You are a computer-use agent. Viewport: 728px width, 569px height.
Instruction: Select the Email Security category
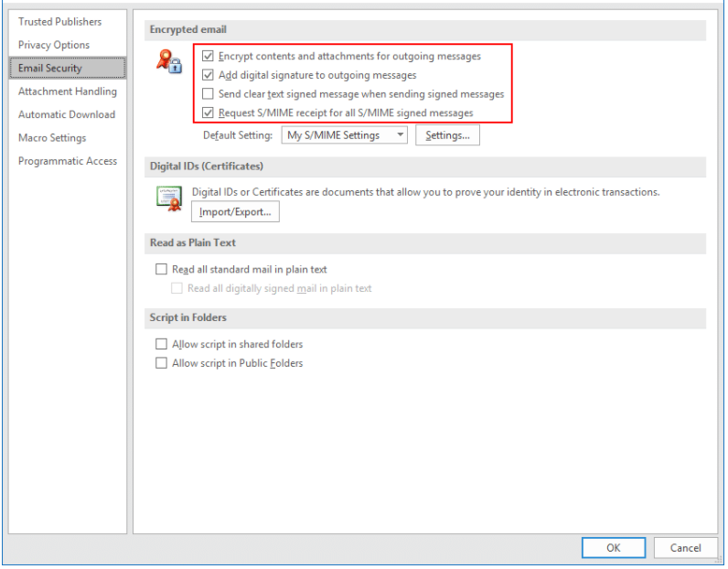pyautogui.click(x=68, y=69)
